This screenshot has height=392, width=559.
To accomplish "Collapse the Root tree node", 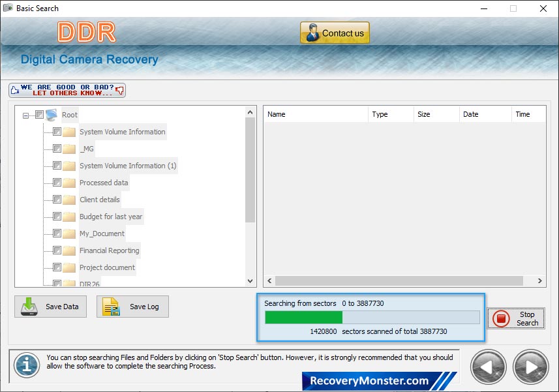I will (25, 115).
